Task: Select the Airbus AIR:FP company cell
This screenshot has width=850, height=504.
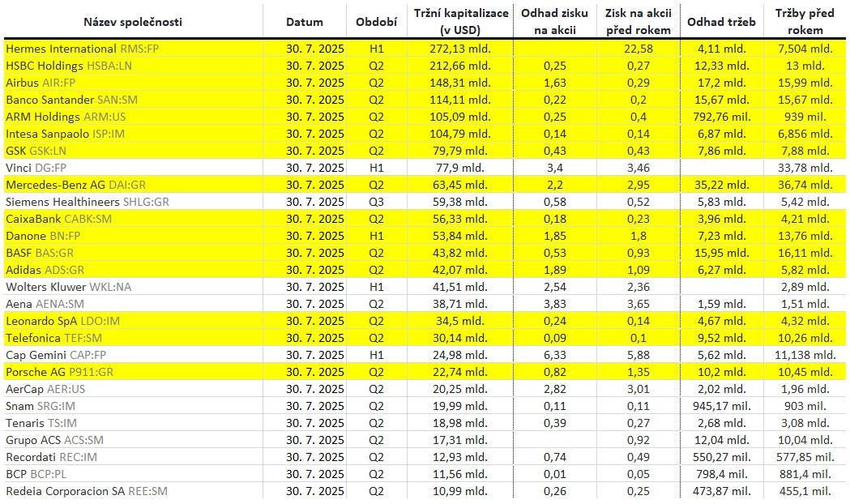Action: 134,83
